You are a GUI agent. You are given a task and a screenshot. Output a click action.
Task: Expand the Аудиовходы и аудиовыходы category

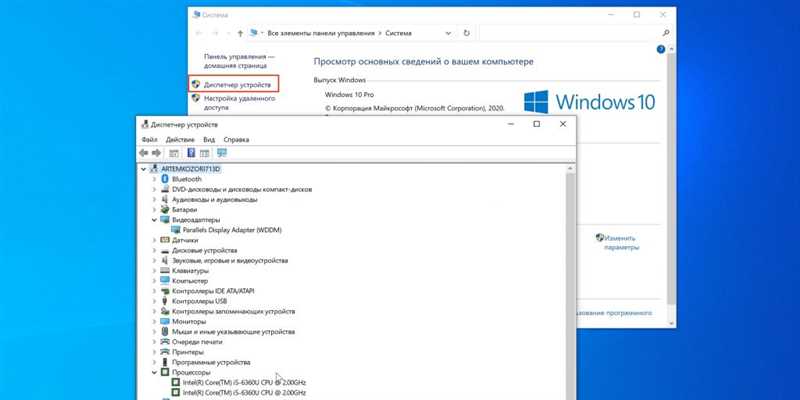coord(154,199)
